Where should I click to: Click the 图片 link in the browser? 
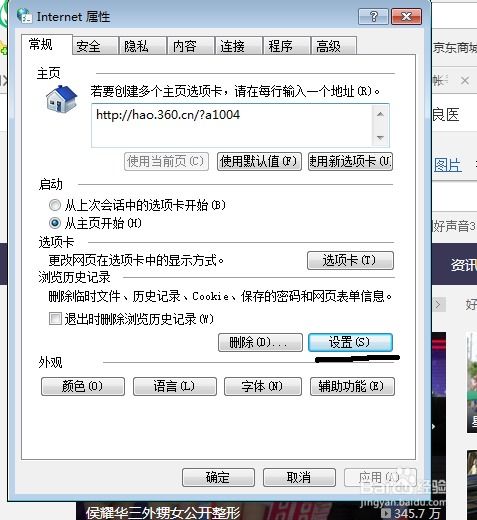447,165
